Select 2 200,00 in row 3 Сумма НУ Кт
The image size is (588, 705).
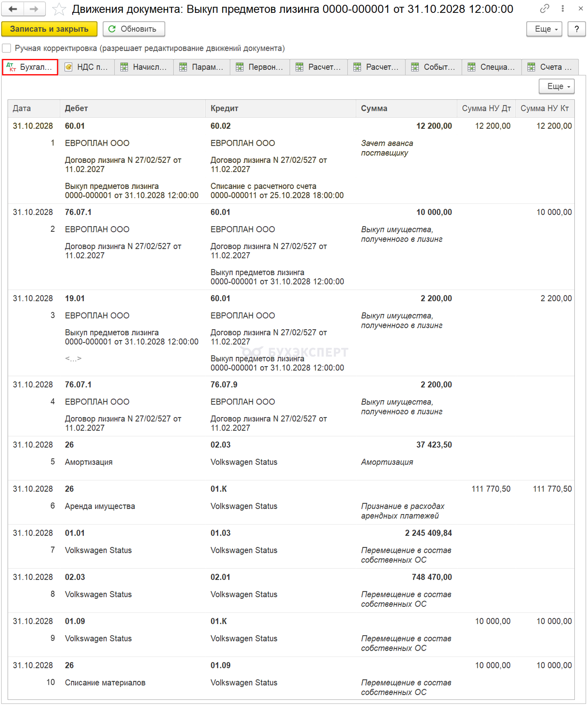556,298
